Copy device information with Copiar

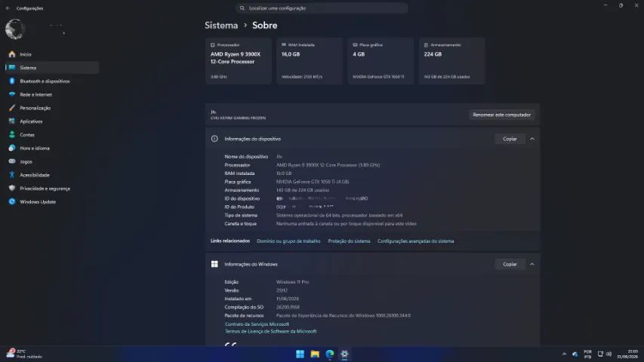[510, 139]
